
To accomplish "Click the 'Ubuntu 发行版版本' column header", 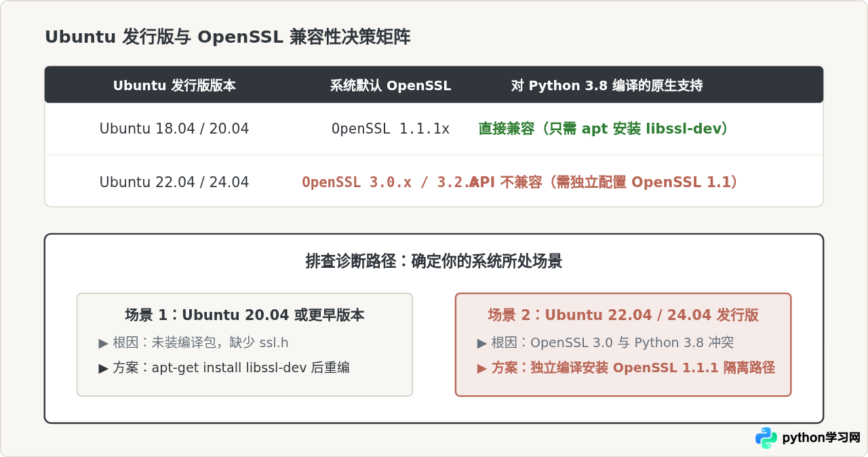I will click(x=174, y=85).
